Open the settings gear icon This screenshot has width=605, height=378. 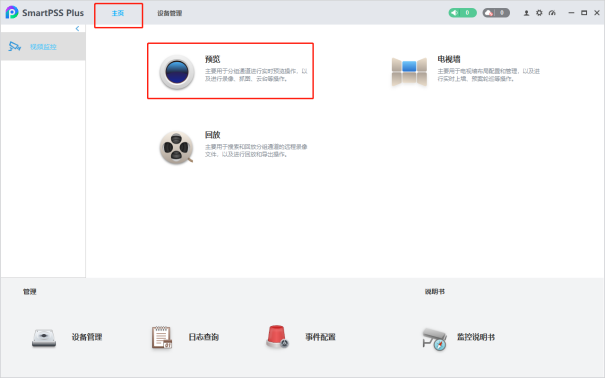539,13
